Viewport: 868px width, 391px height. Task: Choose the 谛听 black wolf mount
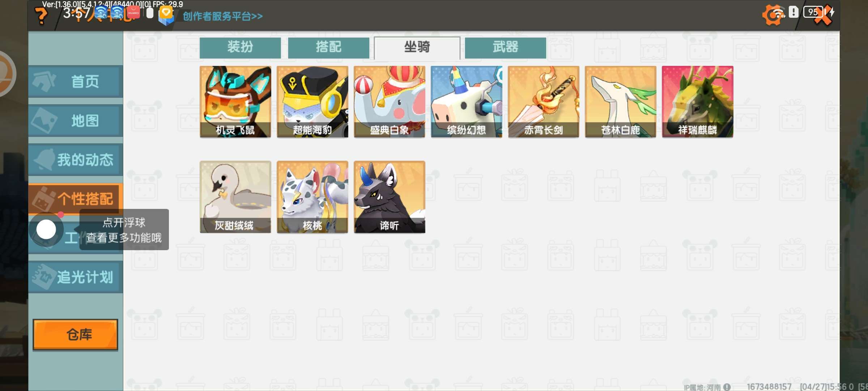[389, 197]
